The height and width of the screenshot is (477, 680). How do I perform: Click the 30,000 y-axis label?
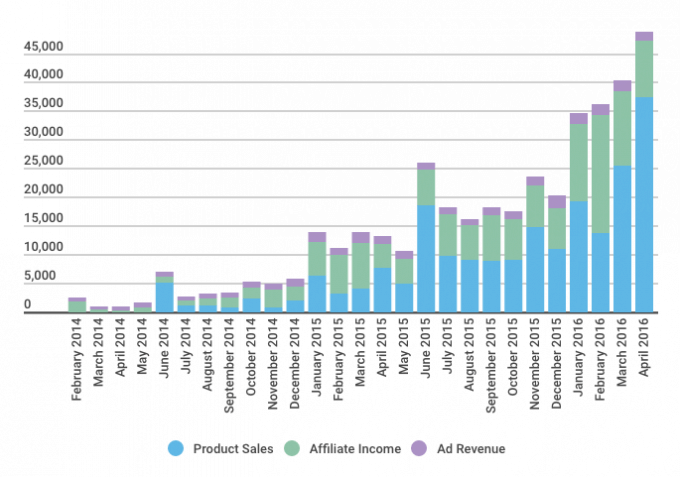(43, 132)
